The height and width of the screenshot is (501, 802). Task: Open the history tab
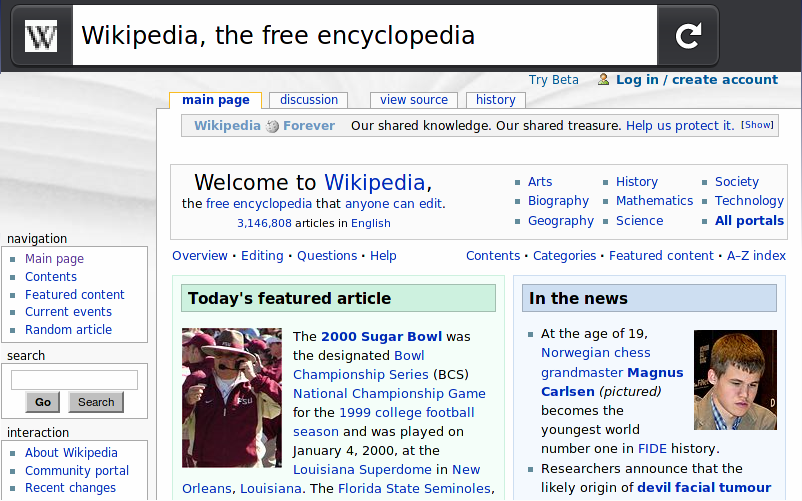496,100
